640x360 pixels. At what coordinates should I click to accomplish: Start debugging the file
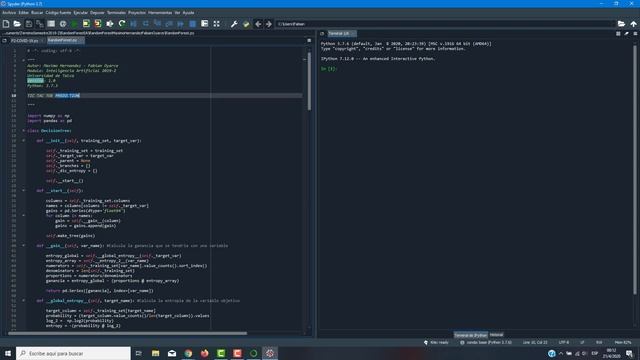coord(133,24)
